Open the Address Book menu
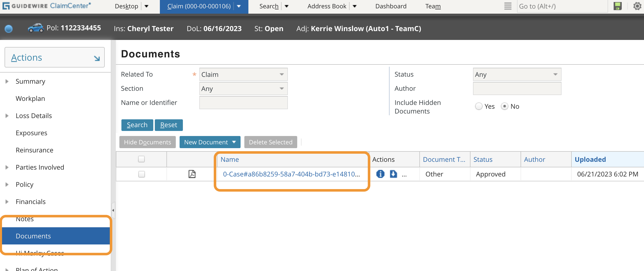The width and height of the screenshot is (644, 271). click(327, 6)
